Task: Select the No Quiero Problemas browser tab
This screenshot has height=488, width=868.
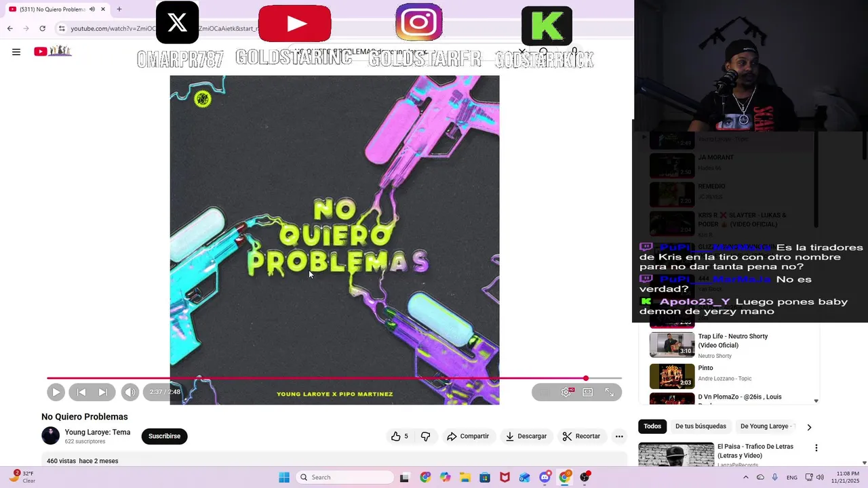Action: coord(58,9)
